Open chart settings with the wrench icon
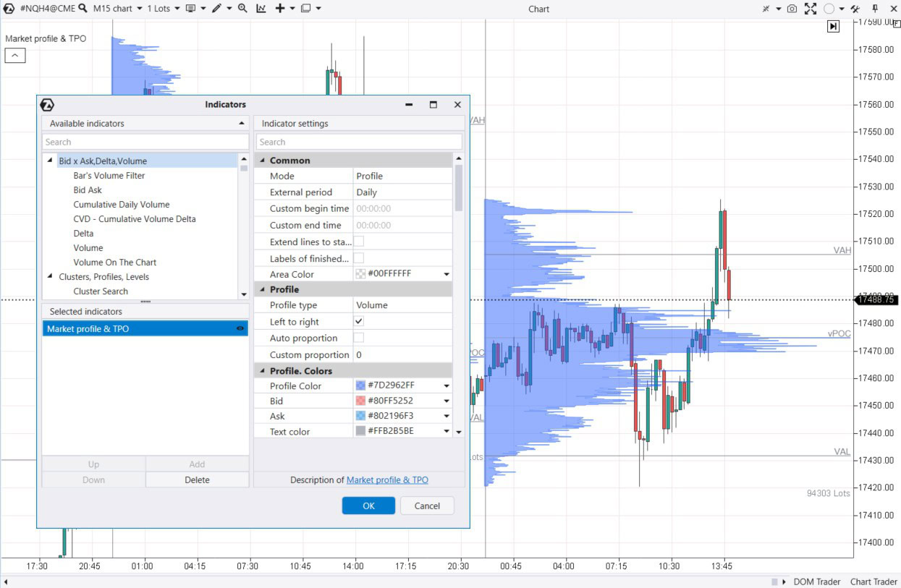This screenshot has width=901, height=588. pos(855,9)
